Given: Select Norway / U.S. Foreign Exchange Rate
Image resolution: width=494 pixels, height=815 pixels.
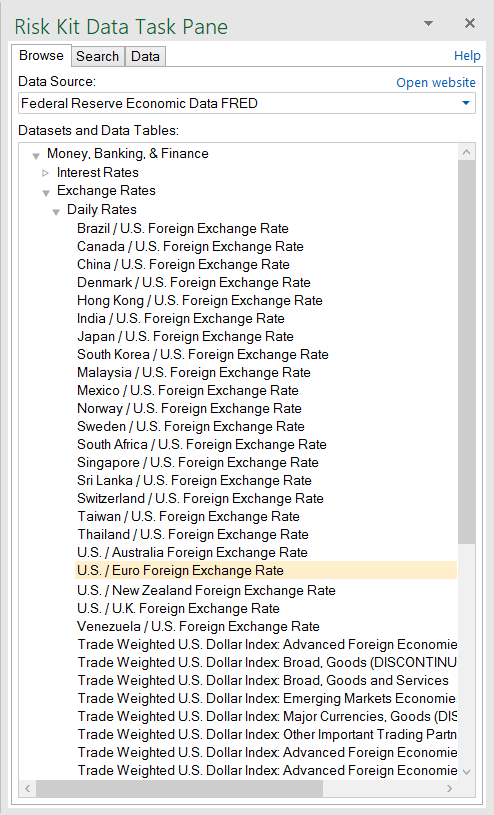Looking at the screenshot, I should [189, 408].
